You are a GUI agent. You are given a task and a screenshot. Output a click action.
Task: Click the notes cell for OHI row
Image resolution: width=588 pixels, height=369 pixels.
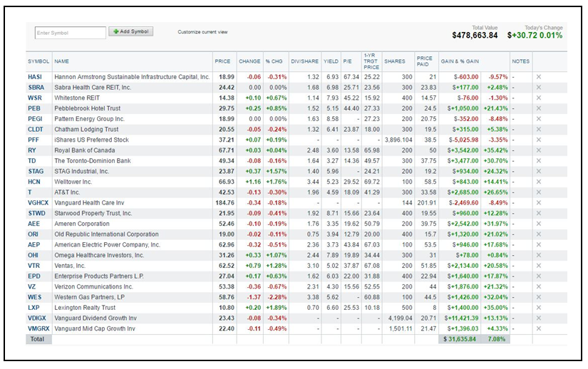coord(521,255)
